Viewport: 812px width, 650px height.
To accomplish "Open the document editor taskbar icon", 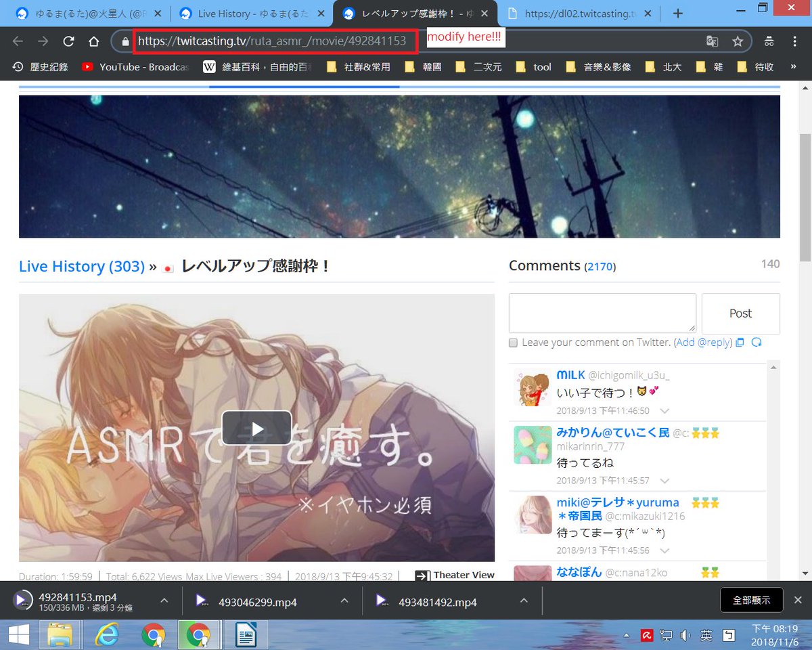I will pyautogui.click(x=245, y=635).
